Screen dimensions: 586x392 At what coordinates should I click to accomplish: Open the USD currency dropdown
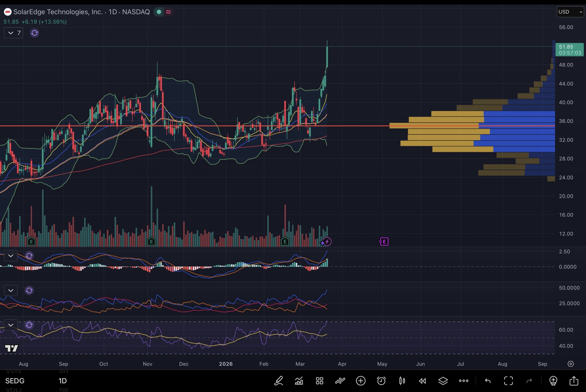570,12
